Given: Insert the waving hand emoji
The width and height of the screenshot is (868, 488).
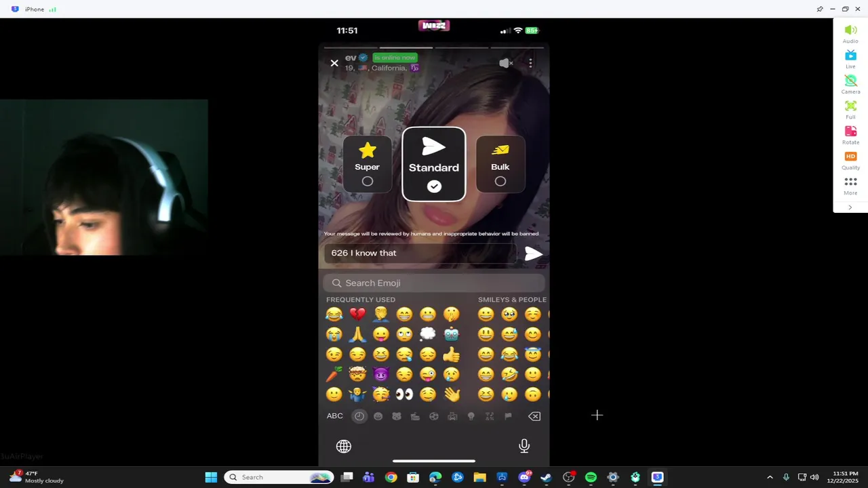Looking at the screenshot, I should (x=451, y=394).
